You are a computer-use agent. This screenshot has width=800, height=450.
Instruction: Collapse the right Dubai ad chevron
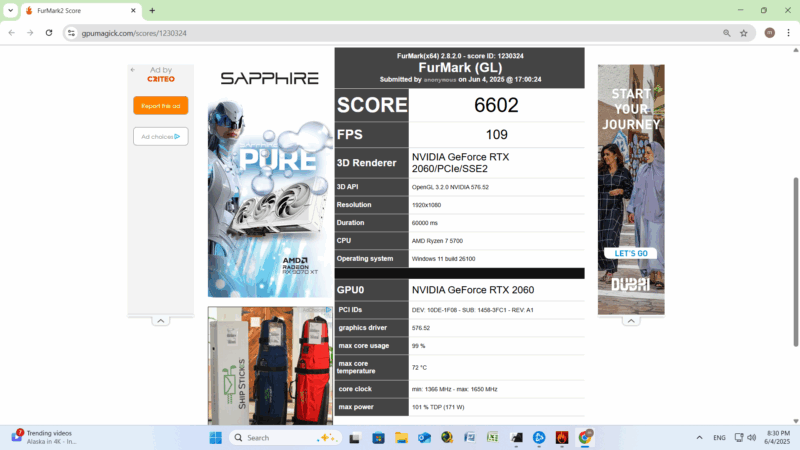[631, 321]
